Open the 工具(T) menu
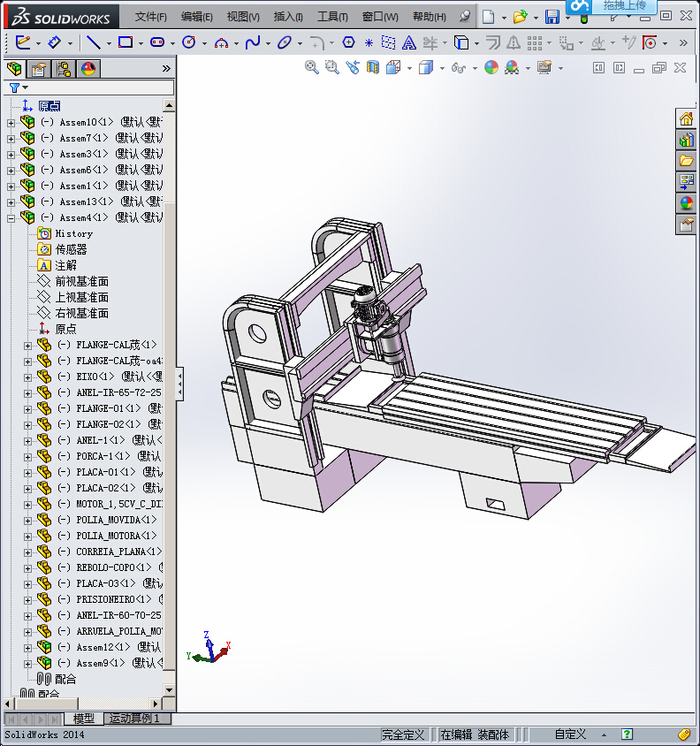The width and height of the screenshot is (700, 746). coord(332,17)
